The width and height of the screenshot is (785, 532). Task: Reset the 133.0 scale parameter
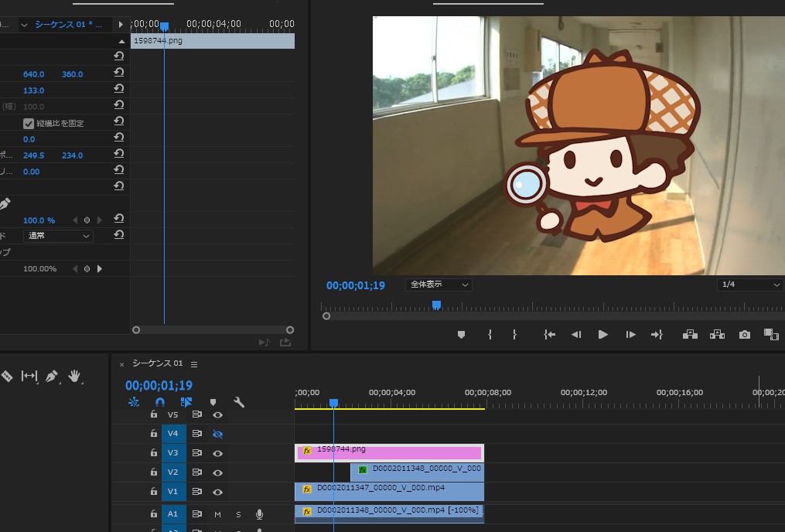(119, 90)
